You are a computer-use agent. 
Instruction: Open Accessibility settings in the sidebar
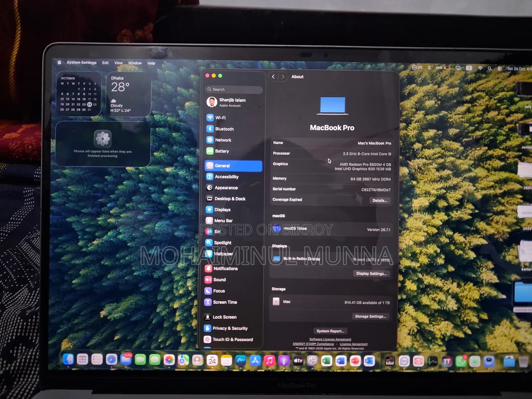233,177
